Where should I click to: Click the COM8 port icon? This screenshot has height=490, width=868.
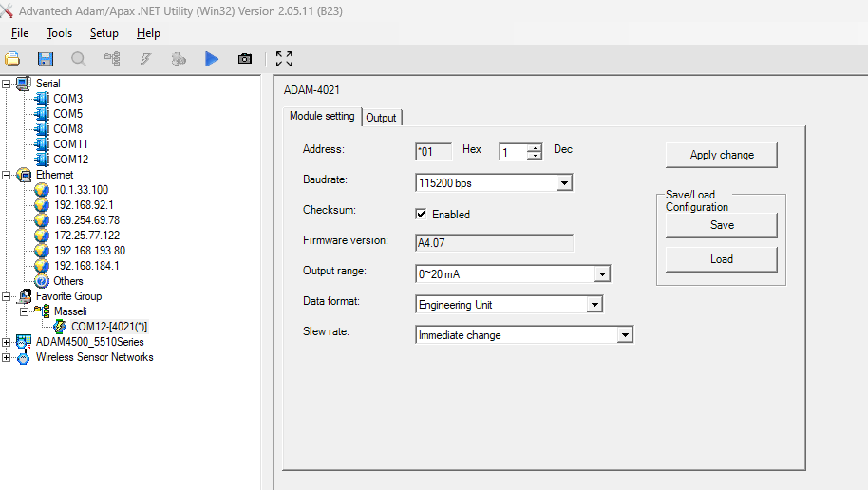click(42, 129)
